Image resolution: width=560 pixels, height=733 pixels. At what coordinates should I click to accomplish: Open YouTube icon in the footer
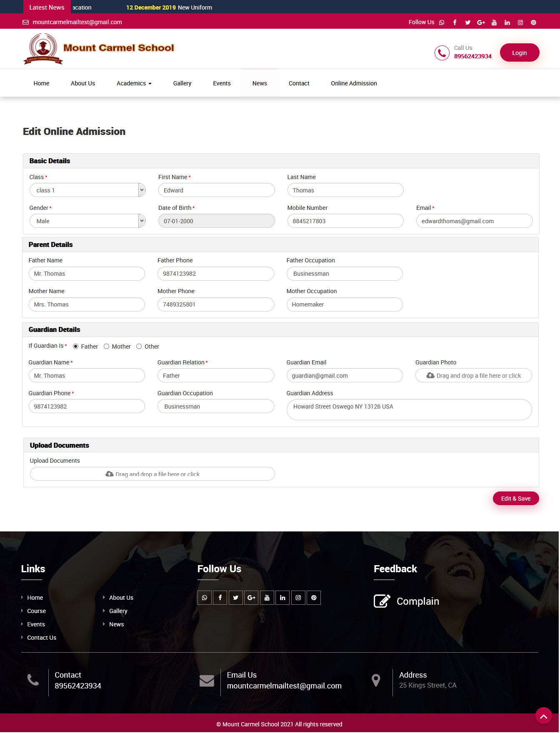(267, 598)
